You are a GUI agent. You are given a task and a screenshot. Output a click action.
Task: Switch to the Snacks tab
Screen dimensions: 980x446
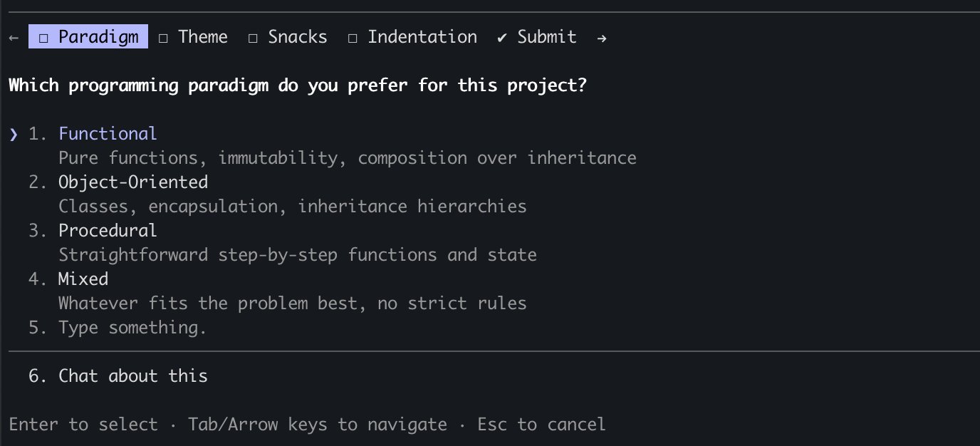(297, 36)
